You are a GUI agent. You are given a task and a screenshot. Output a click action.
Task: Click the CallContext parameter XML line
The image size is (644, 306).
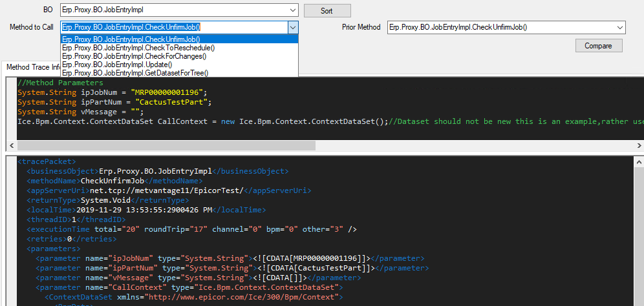[189, 287]
